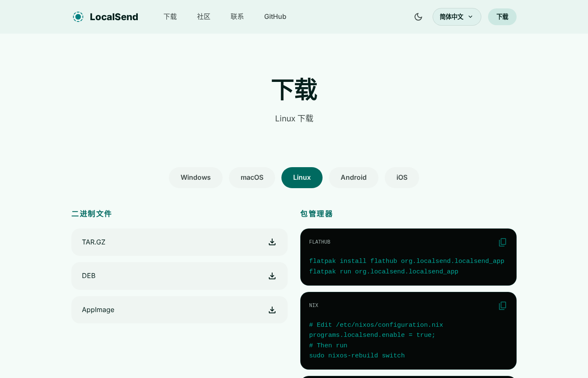Screen dimensions: 588x378
Task: Click the flatpak install command line
Action: (x=407, y=261)
